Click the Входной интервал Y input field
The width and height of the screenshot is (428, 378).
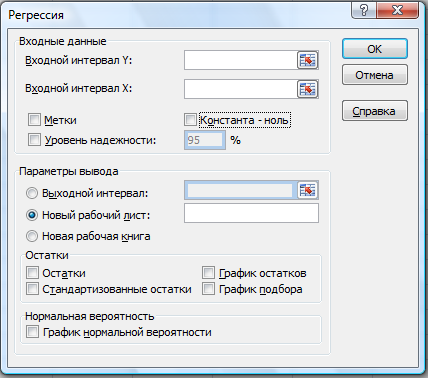[x=240, y=60]
